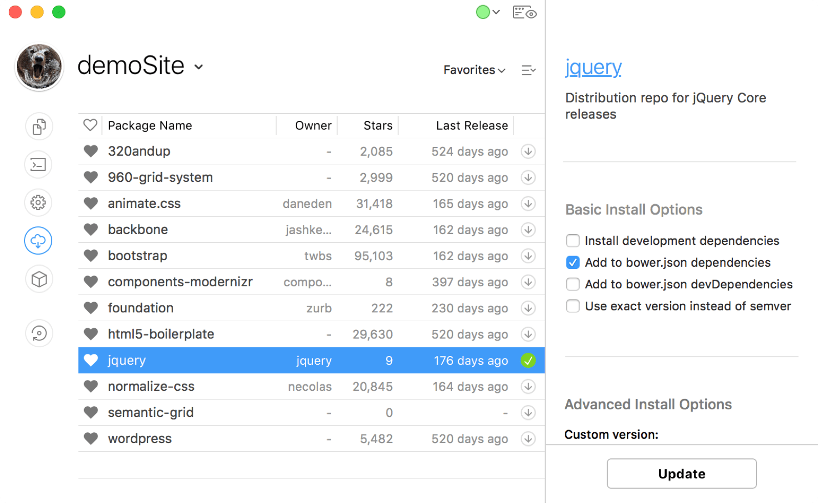Enable Install development dependencies checkbox

(x=573, y=241)
